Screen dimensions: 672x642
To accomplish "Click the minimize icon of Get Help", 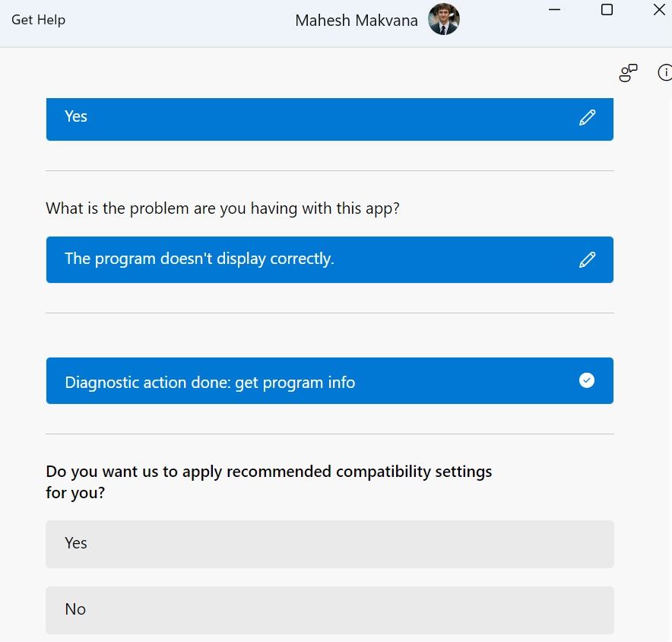I will click(554, 10).
